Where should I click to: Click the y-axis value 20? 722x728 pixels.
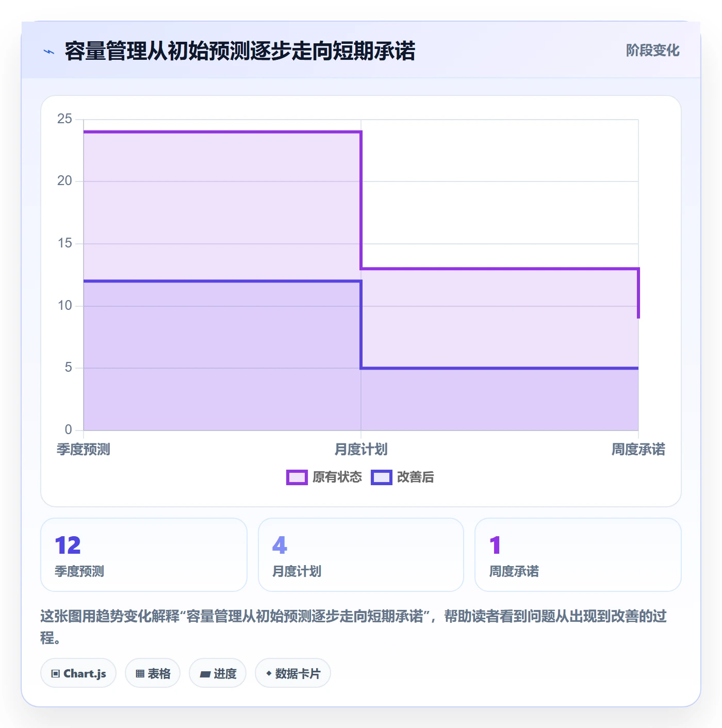pos(64,181)
